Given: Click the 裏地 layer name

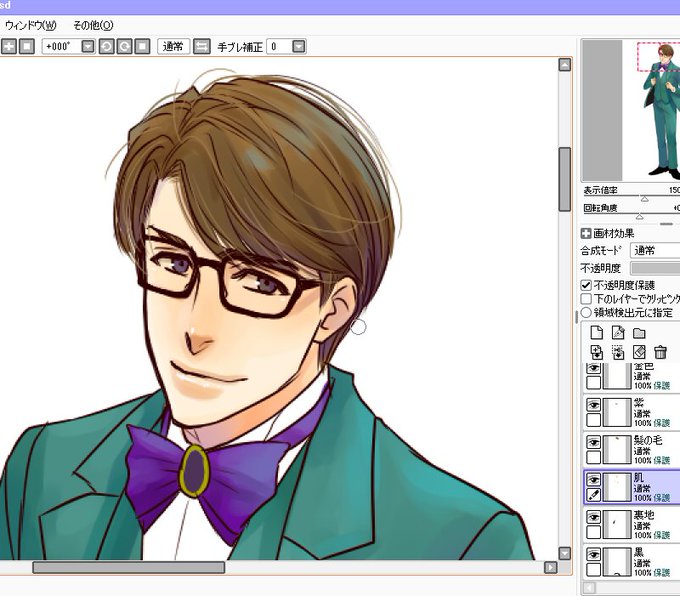Looking at the screenshot, I should (x=644, y=515).
